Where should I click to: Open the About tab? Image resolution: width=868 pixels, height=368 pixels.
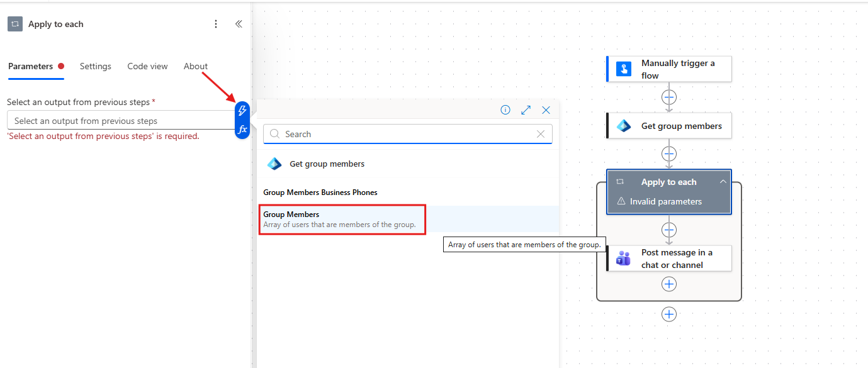click(x=196, y=66)
